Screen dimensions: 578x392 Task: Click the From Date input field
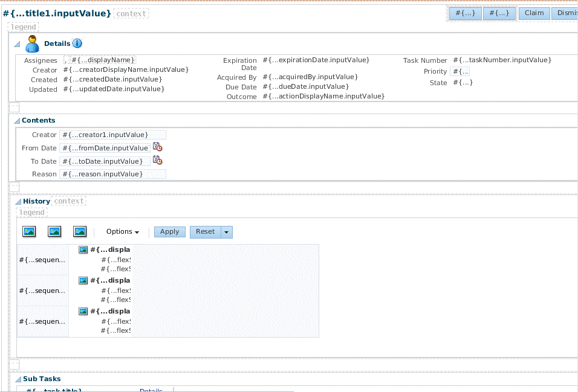pos(105,148)
